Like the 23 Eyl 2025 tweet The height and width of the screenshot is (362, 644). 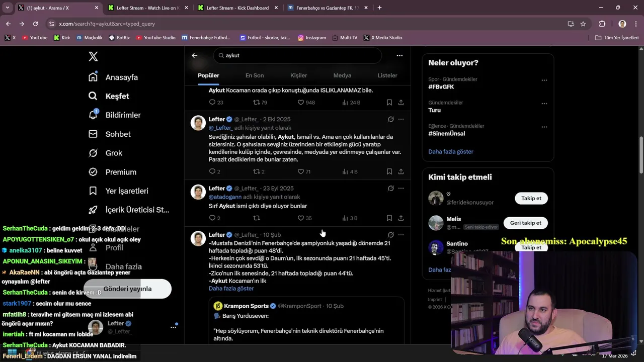[304, 218]
